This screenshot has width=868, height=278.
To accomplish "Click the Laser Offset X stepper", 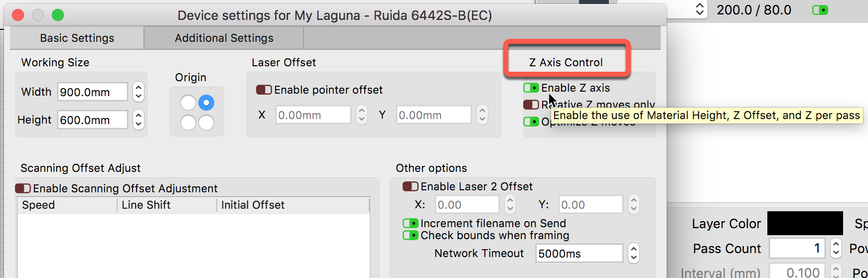I will (362, 115).
